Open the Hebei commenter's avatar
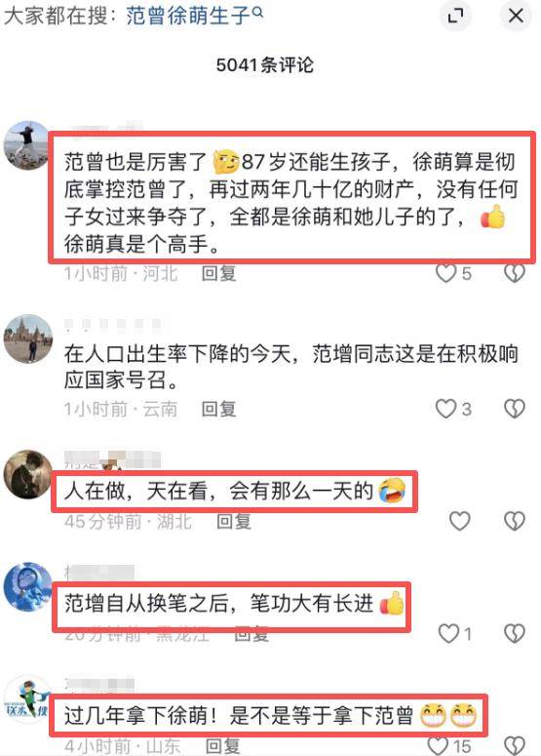The height and width of the screenshot is (756, 541). pos(27,145)
